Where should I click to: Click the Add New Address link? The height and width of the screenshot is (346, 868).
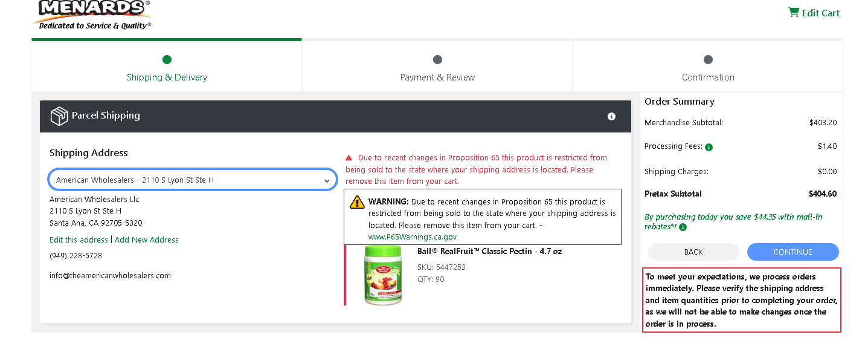tap(147, 240)
